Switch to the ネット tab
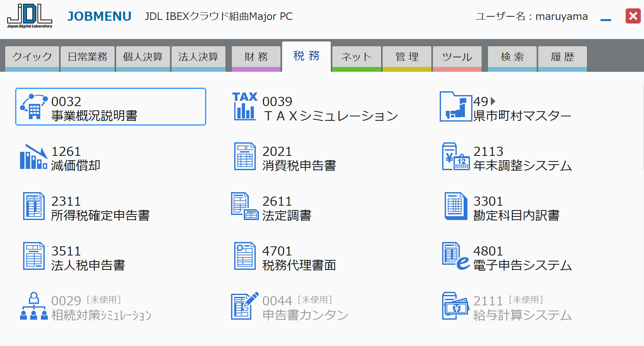The width and height of the screenshot is (644, 346). [357, 59]
